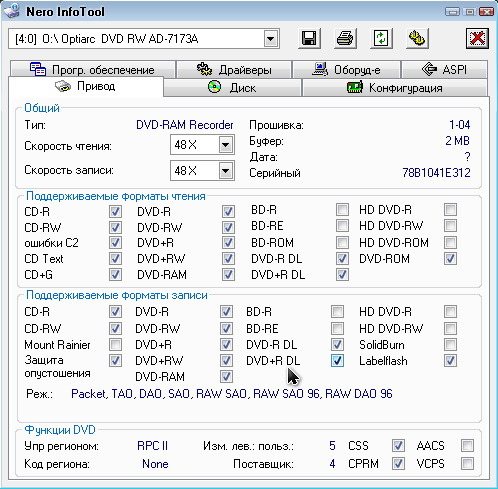Select the Привод tab
The height and width of the screenshot is (489, 498).
[x=86, y=86]
